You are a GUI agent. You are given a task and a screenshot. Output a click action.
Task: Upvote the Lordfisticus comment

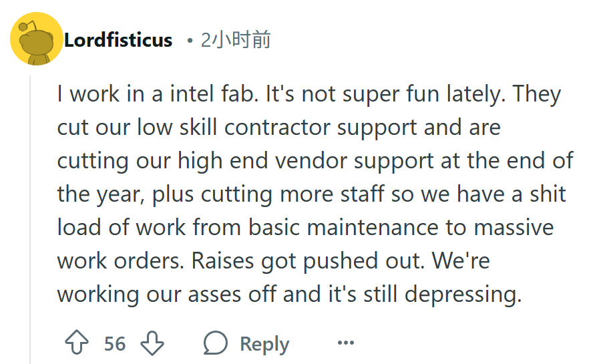pos(77,343)
